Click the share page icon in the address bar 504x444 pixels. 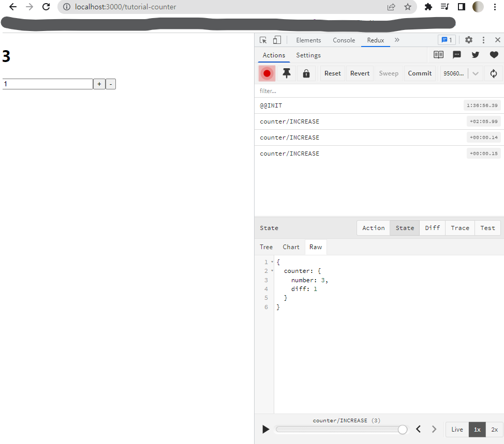click(391, 7)
